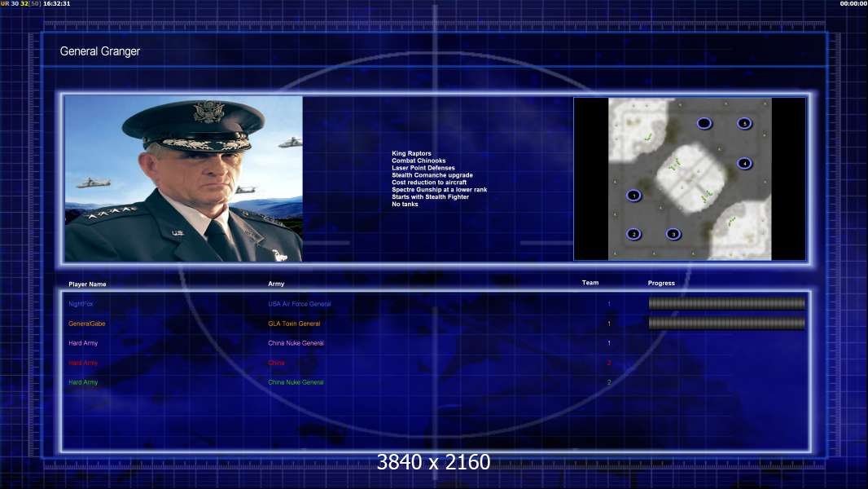Click the King Raptors ability text
Image resolution: width=868 pixels, height=489 pixels.
[412, 153]
